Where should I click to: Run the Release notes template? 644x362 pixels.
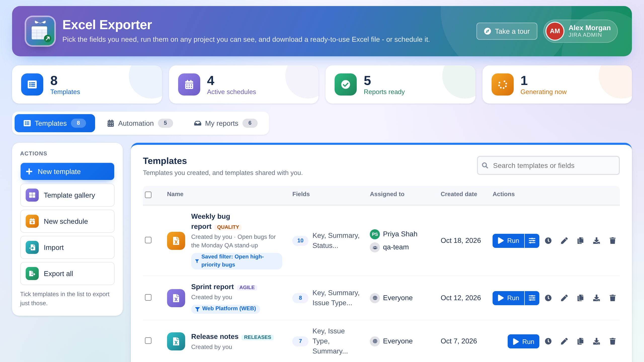524,341
